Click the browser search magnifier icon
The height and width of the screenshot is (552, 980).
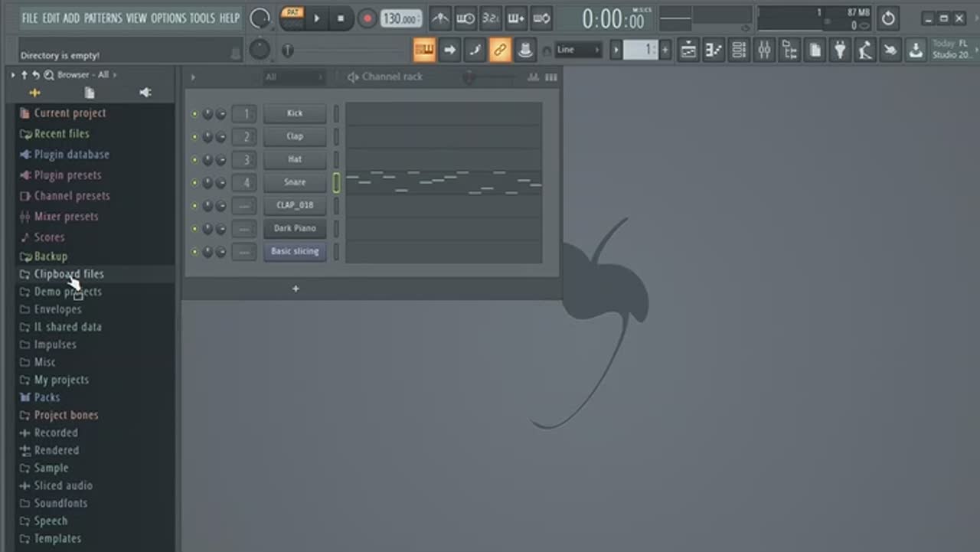point(48,75)
